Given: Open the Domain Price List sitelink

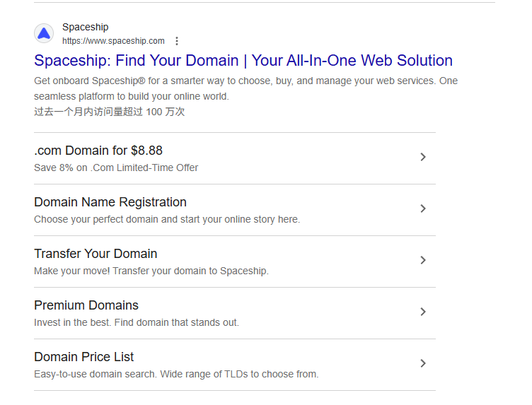Looking at the screenshot, I should tap(84, 357).
